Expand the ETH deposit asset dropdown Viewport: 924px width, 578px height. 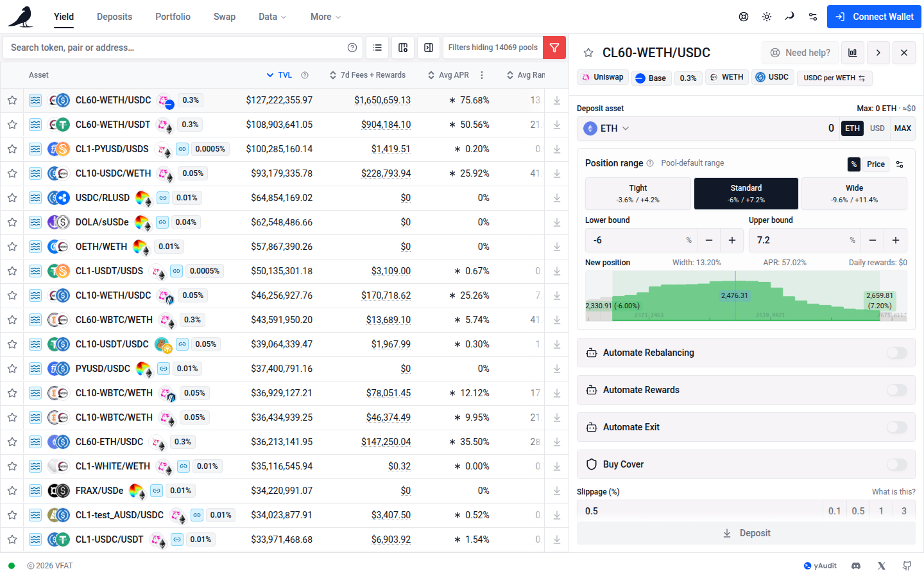(606, 128)
